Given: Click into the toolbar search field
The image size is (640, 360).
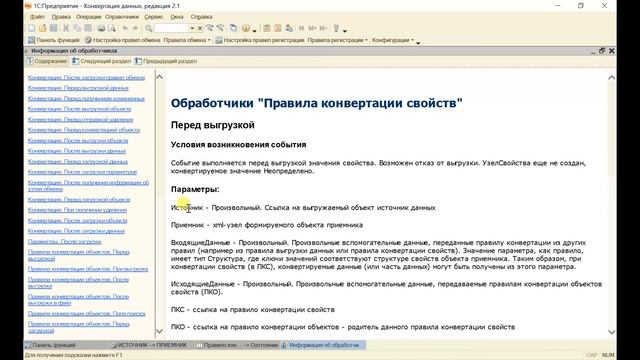Looking at the screenshot, I should click(x=171, y=28).
